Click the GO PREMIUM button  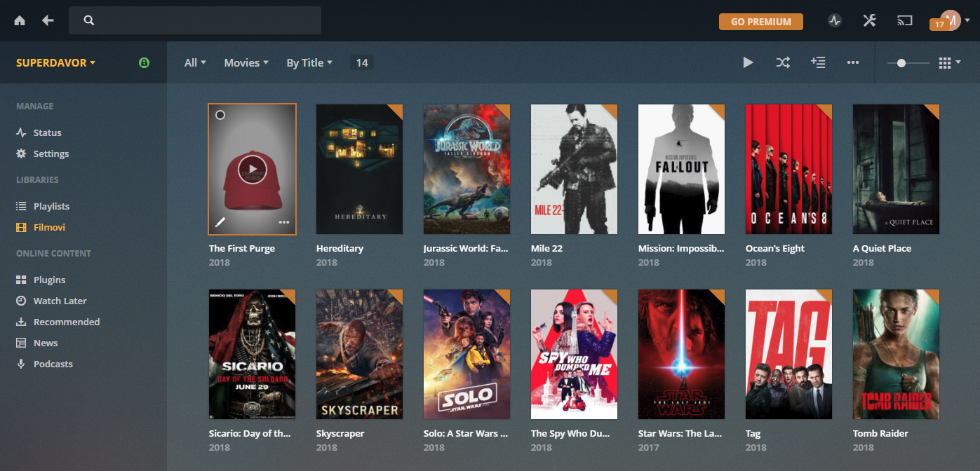coord(761,22)
